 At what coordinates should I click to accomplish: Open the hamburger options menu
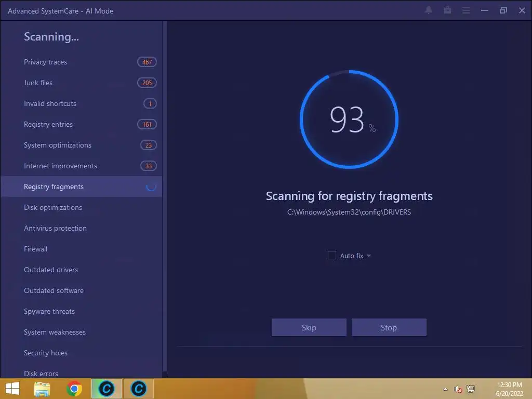click(466, 10)
